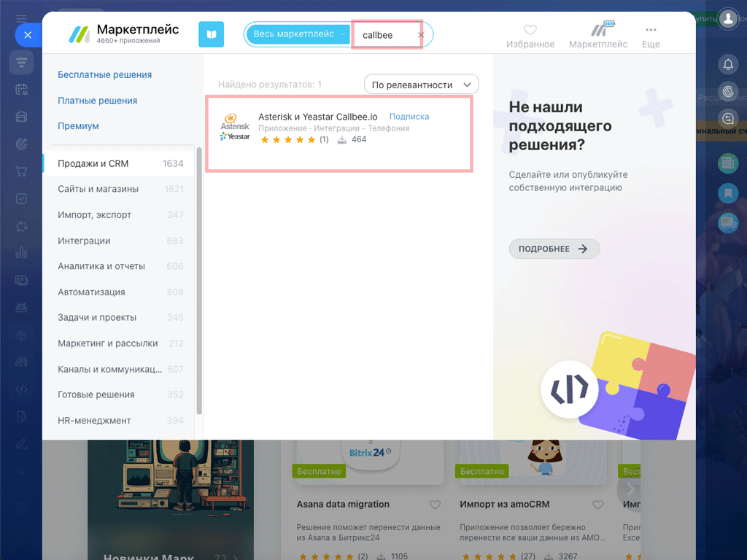Select the shopping cart icon in left sidebar
747x560 pixels.
pyautogui.click(x=21, y=171)
